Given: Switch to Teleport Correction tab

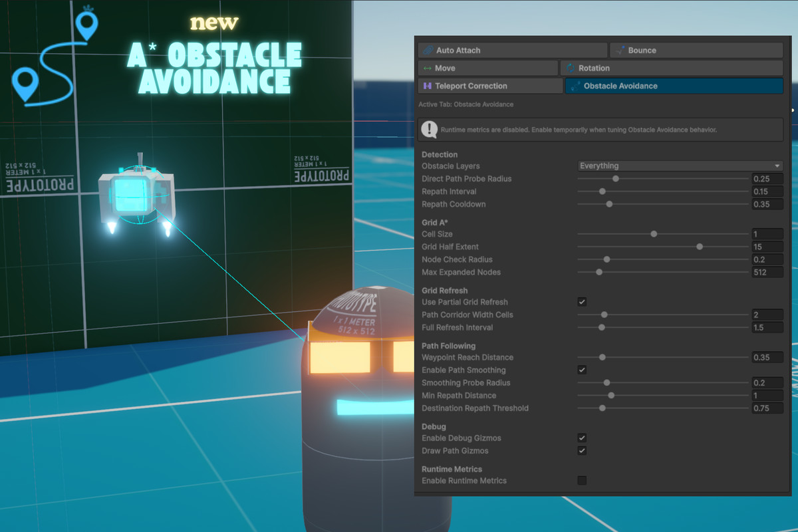Looking at the screenshot, I should [490, 86].
